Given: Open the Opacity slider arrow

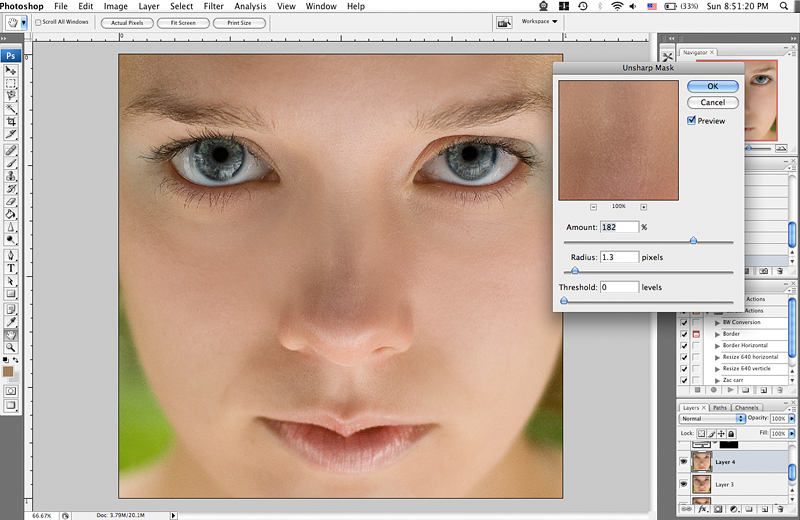Looking at the screenshot, I should (x=792, y=418).
